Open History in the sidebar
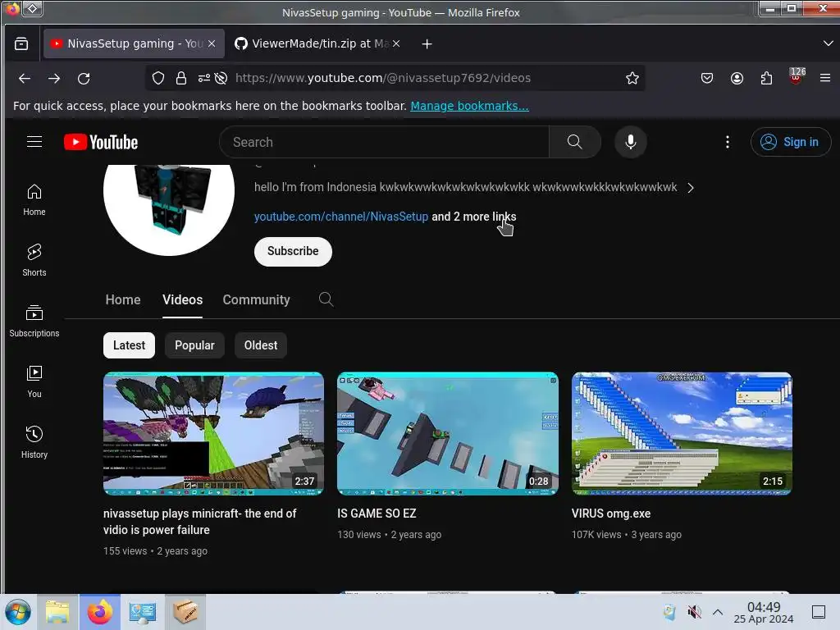This screenshot has height=630, width=840. (34, 442)
